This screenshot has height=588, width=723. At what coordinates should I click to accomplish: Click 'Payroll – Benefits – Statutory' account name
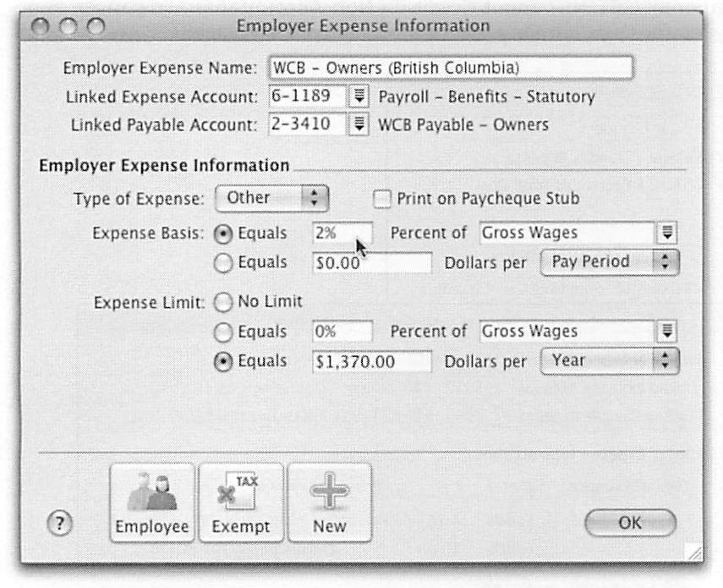[x=486, y=96]
